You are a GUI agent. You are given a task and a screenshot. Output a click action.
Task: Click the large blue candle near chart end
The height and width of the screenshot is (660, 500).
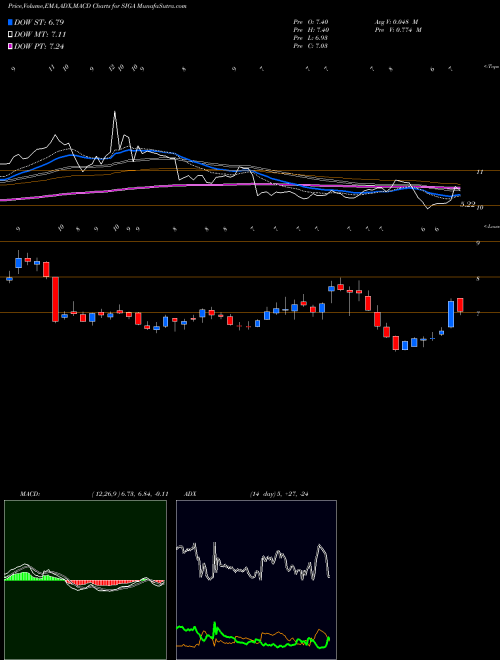pyautogui.click(x=451, y=314)
